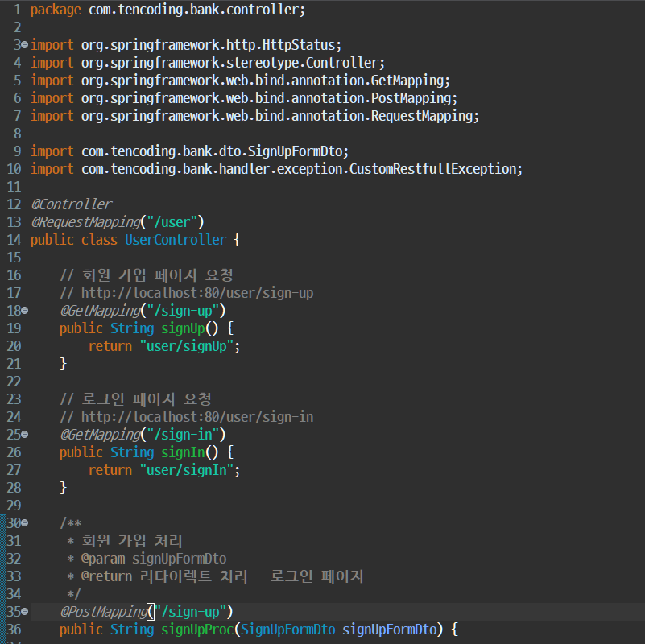Click the GetMapping import line
The height and width of the screenshot is (644, 645).
[240, 80]
